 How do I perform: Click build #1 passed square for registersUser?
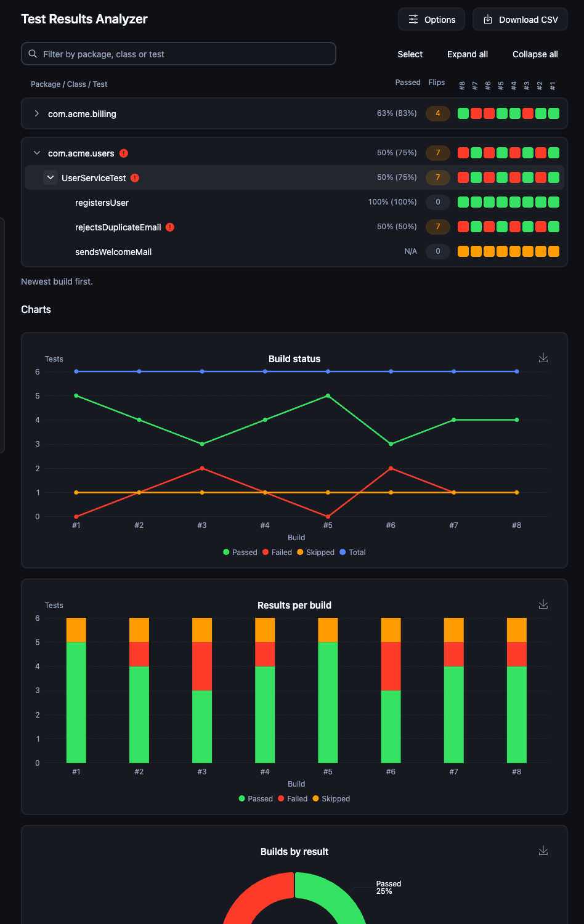[554, 202]
